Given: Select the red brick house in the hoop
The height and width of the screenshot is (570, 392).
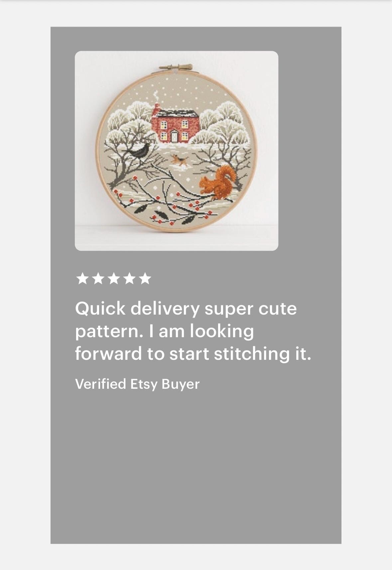Looking at the screenshot, I should click(175, 126).
